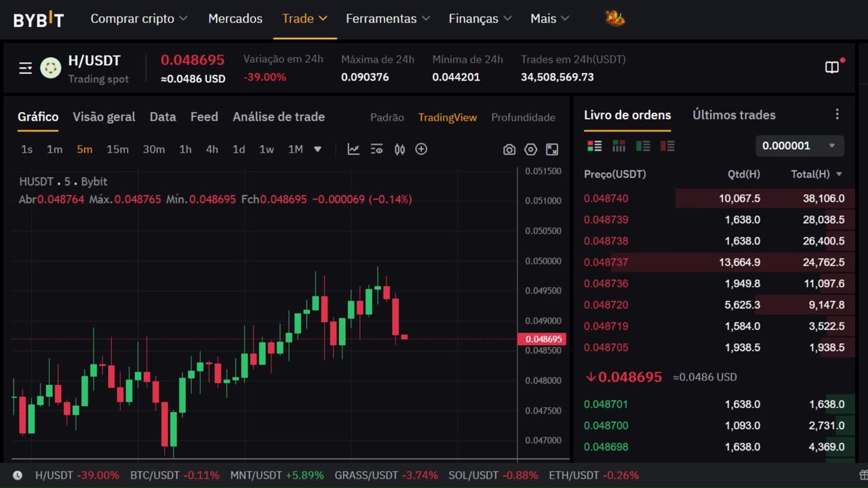Screen dimensions: 868x488
Task: Select the Gráfico tab
Action: [38, 117]
